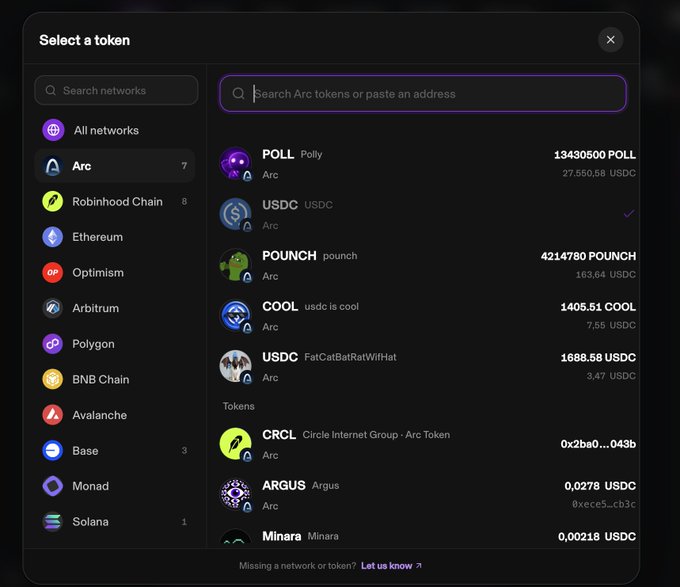Click the Base network count 3

click(x=184, y=450)
